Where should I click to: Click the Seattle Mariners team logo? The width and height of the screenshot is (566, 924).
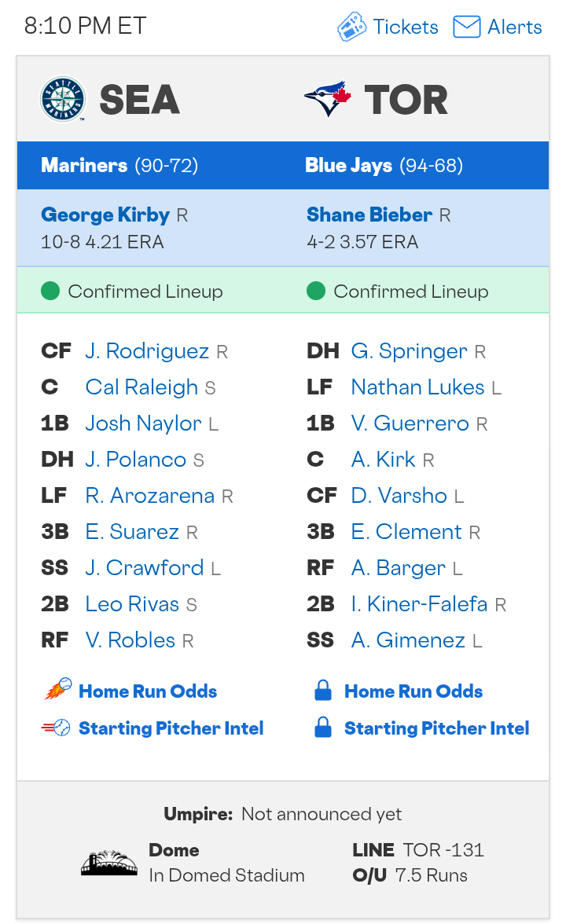coord(62,99)
